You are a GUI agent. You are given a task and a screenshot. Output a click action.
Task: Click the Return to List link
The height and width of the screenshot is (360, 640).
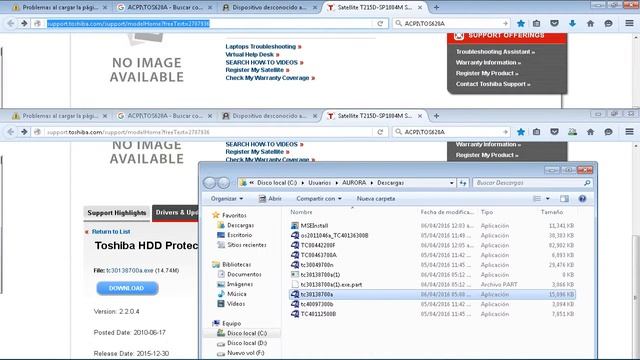111,232
